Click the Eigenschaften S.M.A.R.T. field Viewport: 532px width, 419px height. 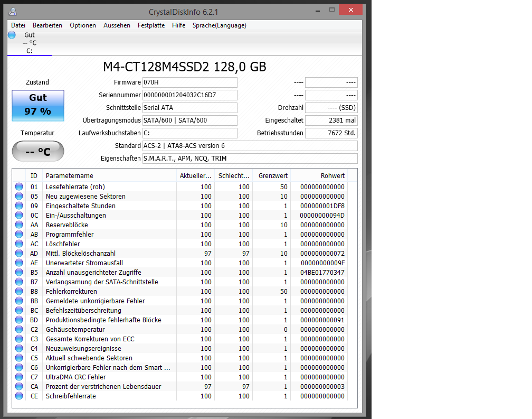250,159
